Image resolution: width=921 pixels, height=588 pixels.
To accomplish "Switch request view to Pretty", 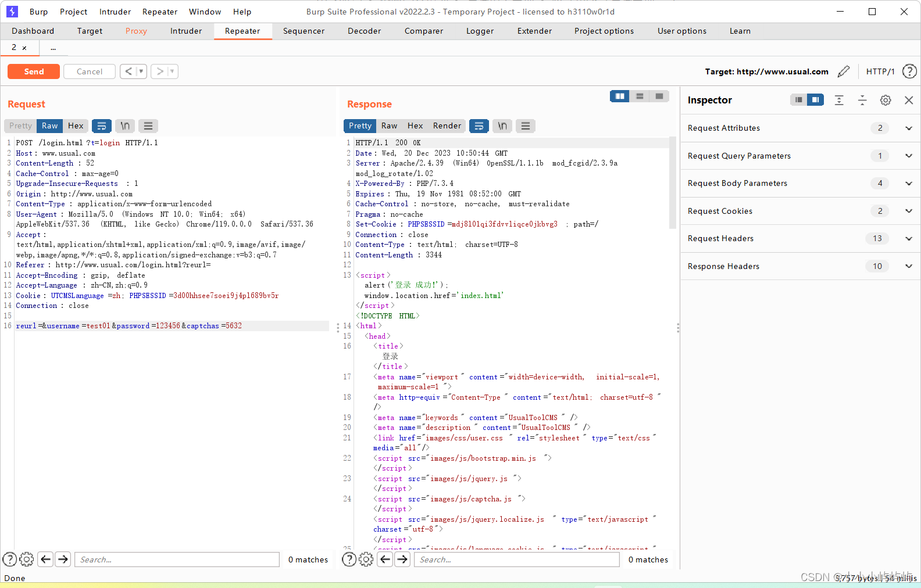I will [21, 126].
